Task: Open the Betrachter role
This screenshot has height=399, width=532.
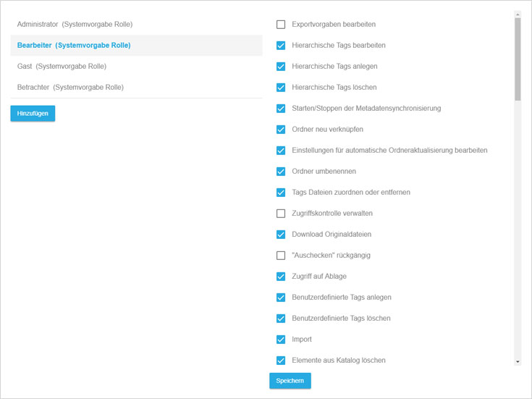Action: coord(70,88)
